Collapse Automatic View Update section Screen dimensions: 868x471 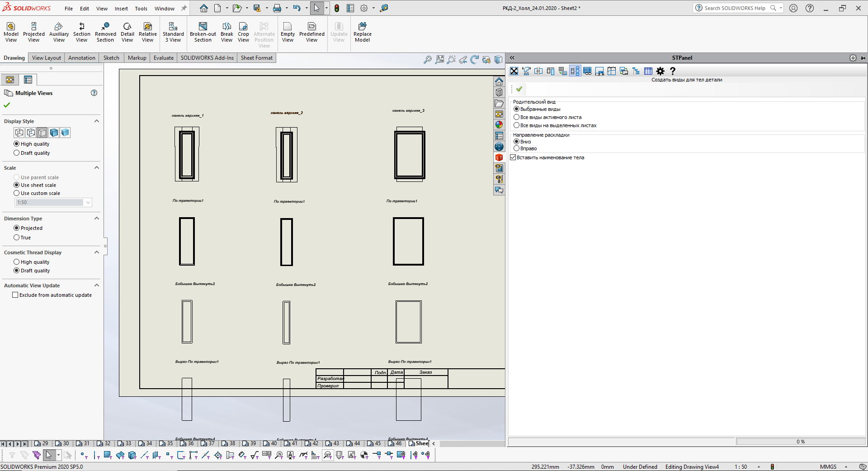(96, 285)
